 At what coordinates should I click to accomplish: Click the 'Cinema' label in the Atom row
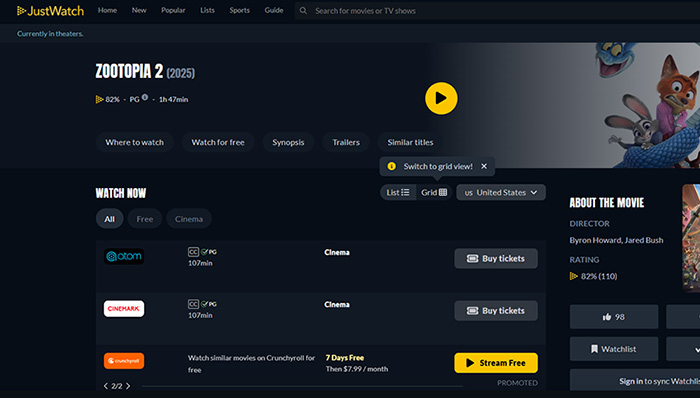point(337,253)
